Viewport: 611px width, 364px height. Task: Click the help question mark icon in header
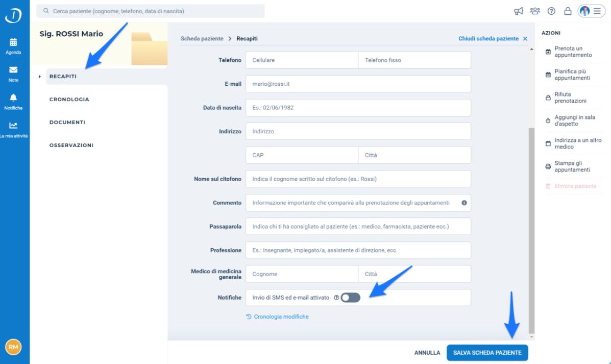pyautogui.click(x=551, y=11)
